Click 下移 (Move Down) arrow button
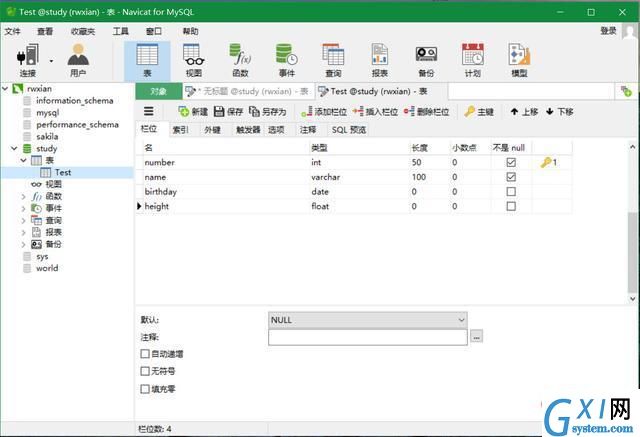The height and width of the screenshot is (437, 640). 560,111
